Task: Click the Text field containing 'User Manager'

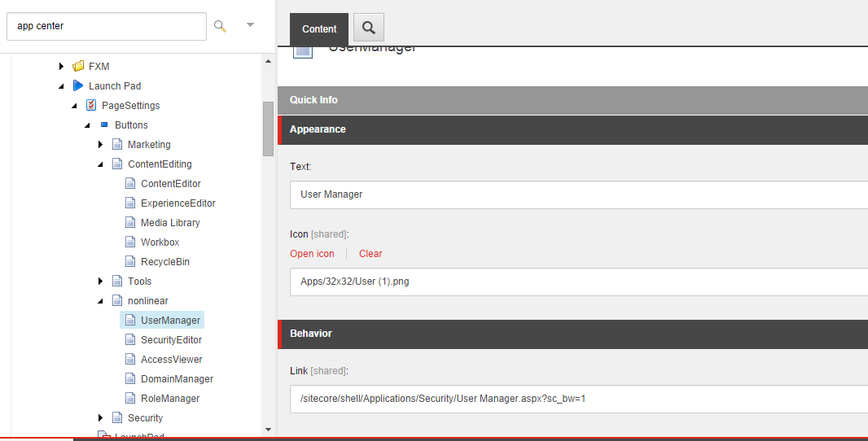Action: [579, 194]
